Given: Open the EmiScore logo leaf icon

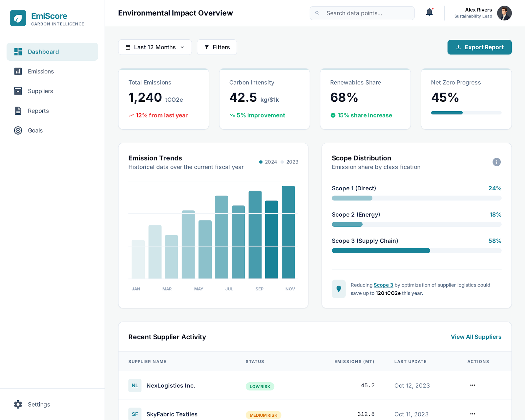Looking at the screenshot, I should 18,18.
